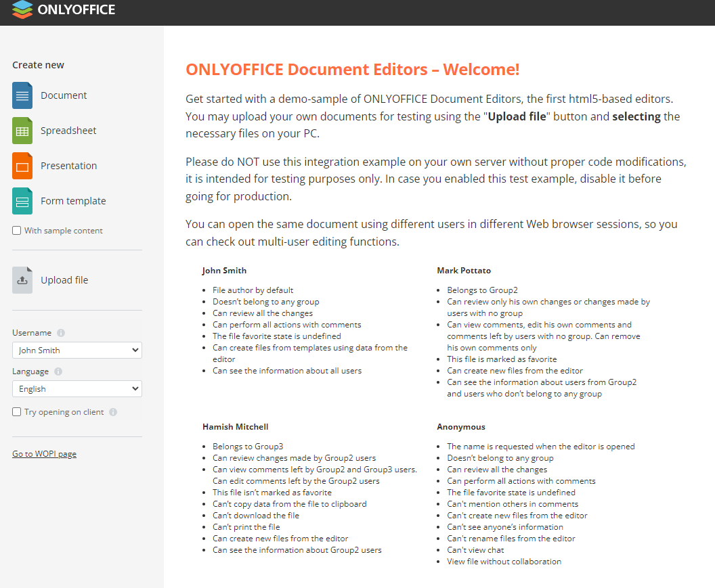Open the Username dropdown showing John Smith
715x588 pixels.
[77, 350]
